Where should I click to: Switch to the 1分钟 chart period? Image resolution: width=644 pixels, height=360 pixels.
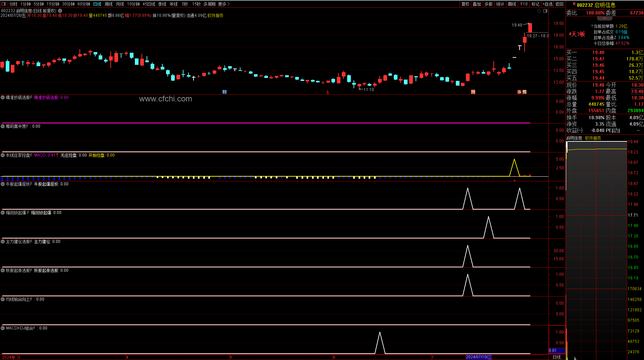pos(25,4)
